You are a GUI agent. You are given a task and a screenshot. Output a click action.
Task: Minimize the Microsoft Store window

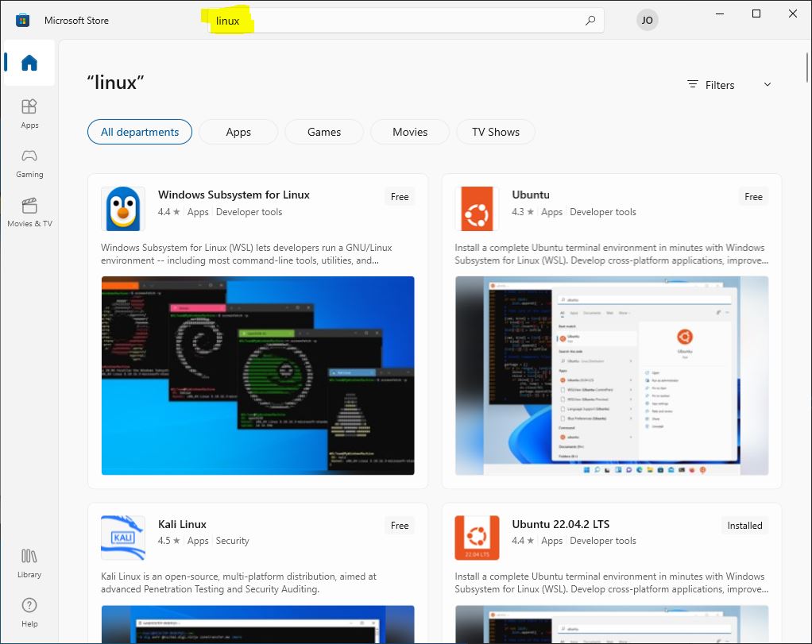pos(719,14)
